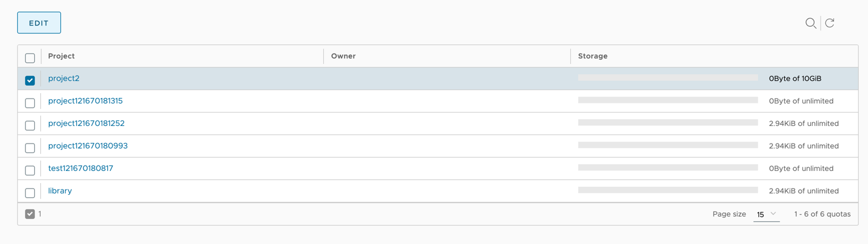Tick the test121670180817 checkbox
868x244 pixels.
[30, 170]
